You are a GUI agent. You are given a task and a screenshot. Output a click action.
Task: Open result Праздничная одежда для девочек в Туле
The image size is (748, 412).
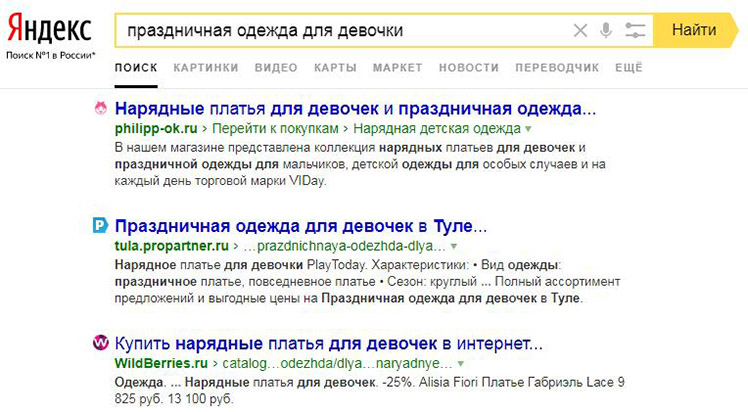(x=301, y=226)
